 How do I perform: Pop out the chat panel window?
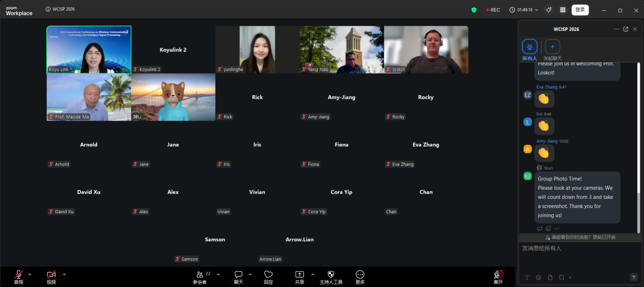pyautogui.click(x=626, y=29)
